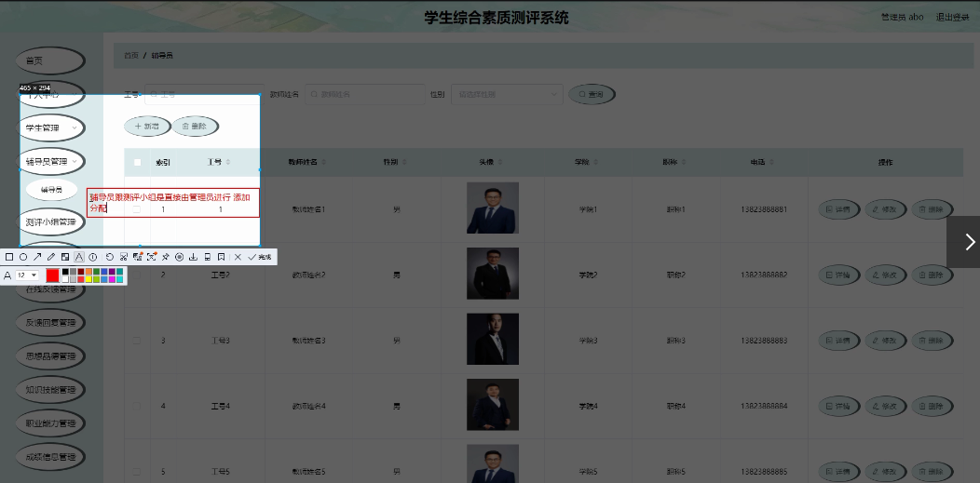The image size is (980, 483).
Task: Sort table by 工号 column
Action: (x=228, y=162)
